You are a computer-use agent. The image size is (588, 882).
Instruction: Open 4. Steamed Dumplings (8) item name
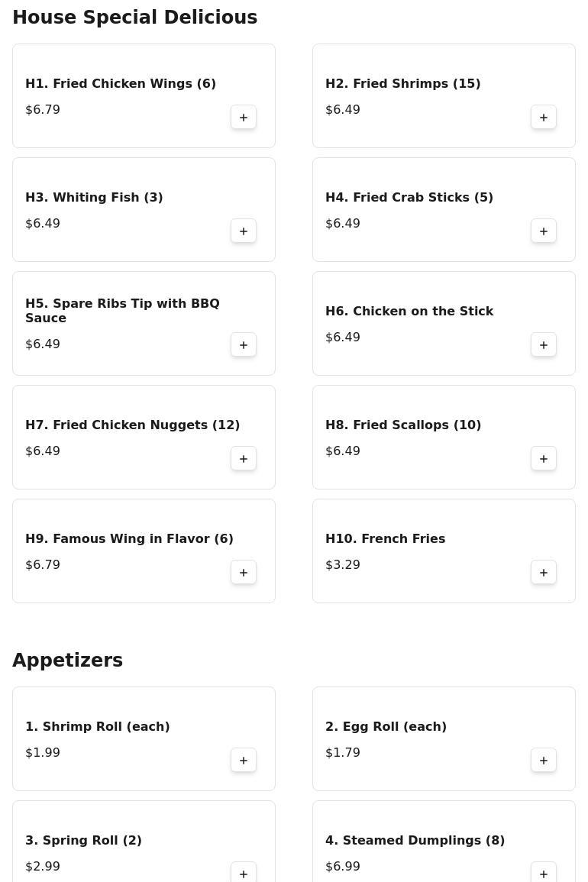[415, 840]
